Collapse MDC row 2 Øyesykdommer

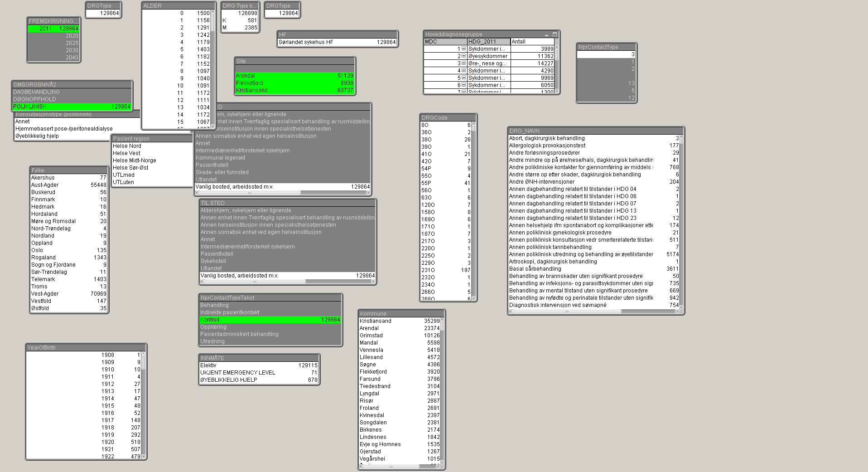pyautogui.click(x=463, y=56)
